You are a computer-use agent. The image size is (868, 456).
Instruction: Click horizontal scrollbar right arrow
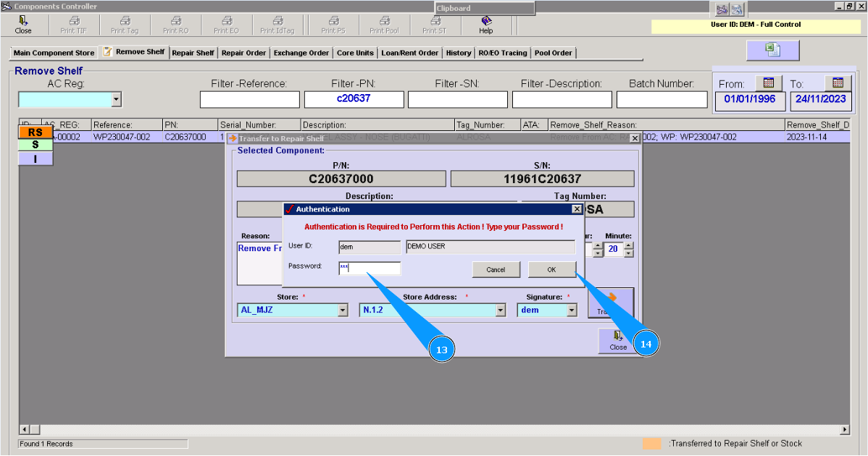pyautogui.click(x=845, y=429)
